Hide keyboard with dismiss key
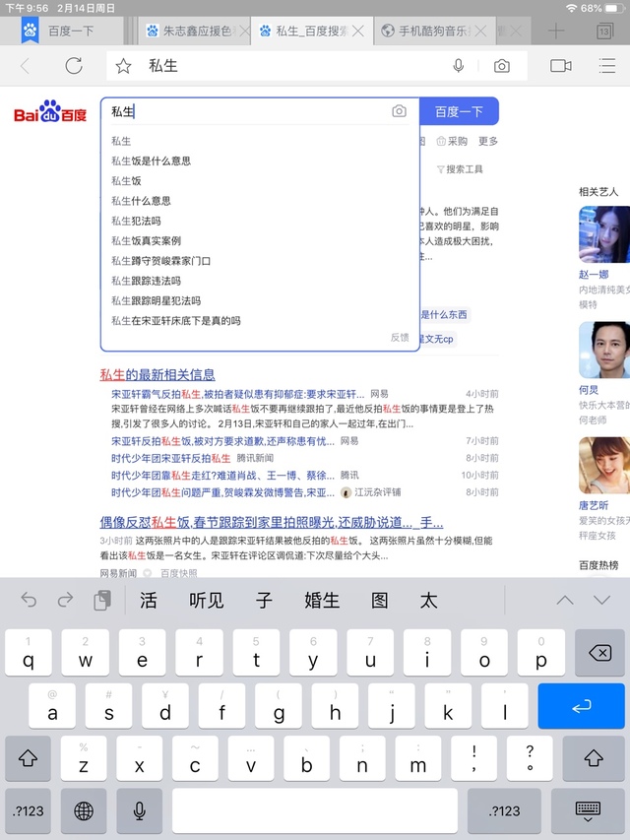The height and width of the screenshot is (840, 630). 588,810
